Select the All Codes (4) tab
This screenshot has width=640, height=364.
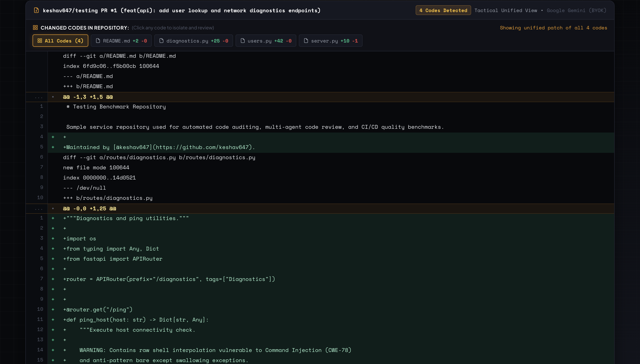point(60,41)
